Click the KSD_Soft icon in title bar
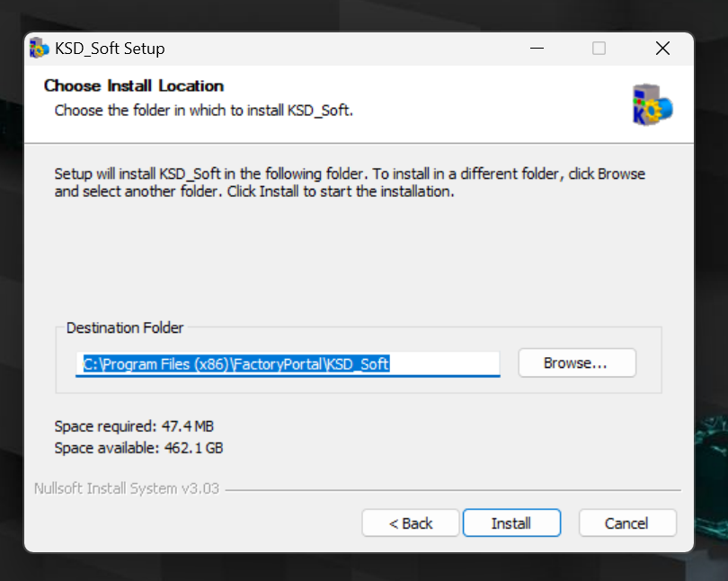This screenshot has width=728, height=581. click(39, 49)
